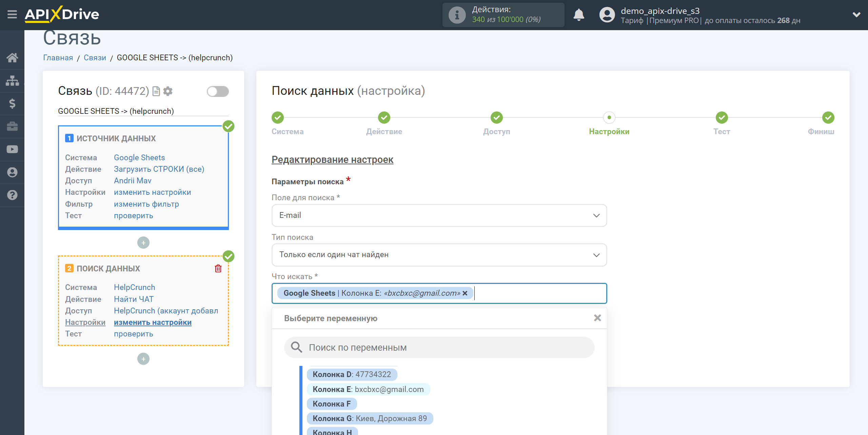Open the connections sitemap sidebar icon
The height and width of the screenshot is (435, 868).
pyautogui.click(x=12, y=81)
